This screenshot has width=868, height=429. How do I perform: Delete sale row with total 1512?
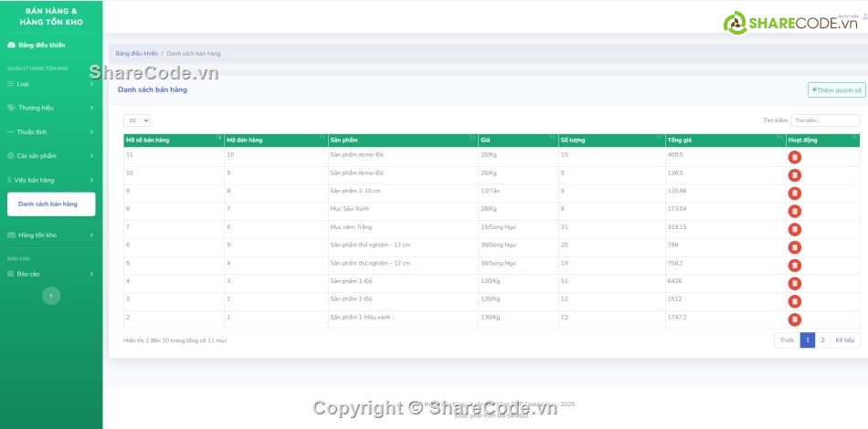(x=794, y=301)
